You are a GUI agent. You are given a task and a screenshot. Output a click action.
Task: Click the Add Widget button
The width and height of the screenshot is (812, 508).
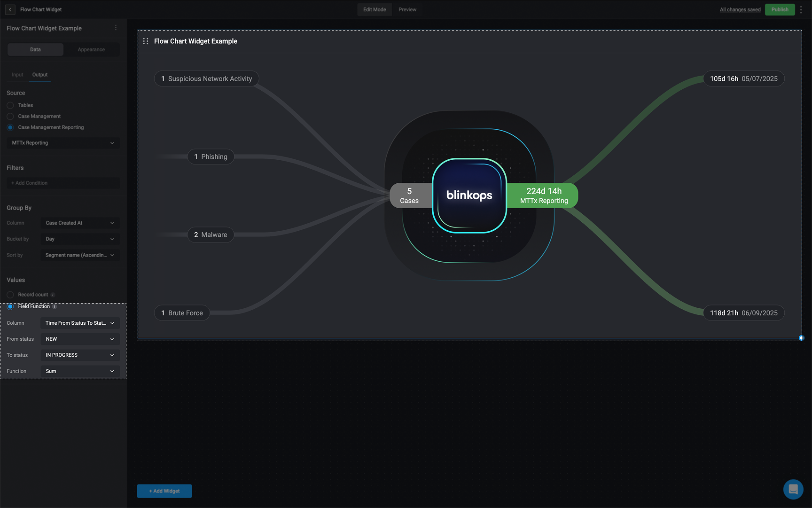[164, 491]
